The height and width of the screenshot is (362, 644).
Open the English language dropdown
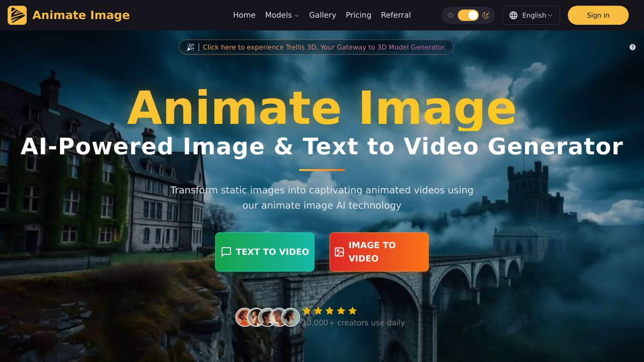531,15
